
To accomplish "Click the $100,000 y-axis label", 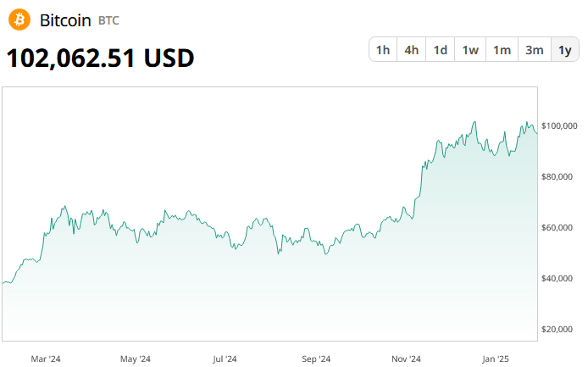I will [x=559, y=126].
